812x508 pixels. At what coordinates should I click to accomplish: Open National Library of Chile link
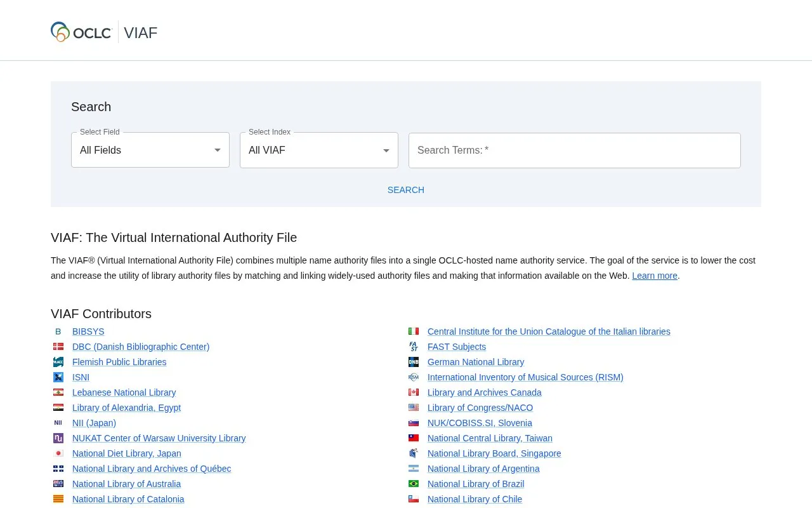click(x=475, y=499)
